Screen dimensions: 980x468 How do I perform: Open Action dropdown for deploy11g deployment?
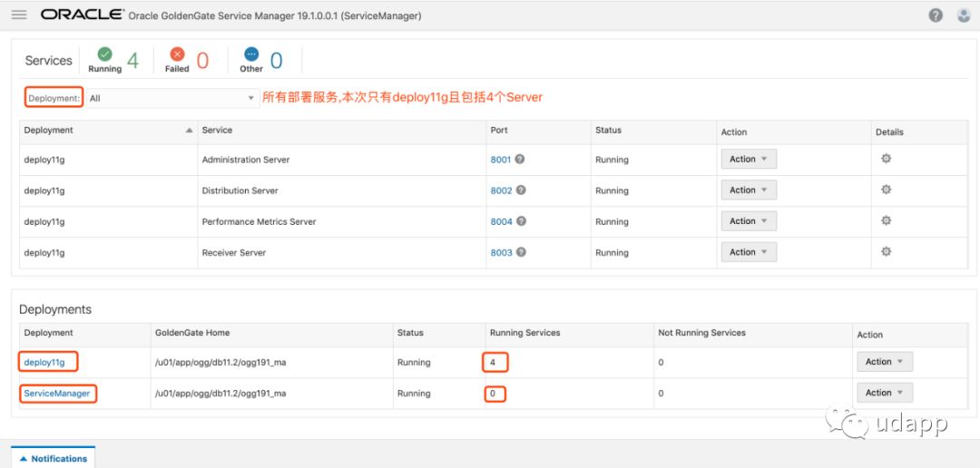[884, 362]
